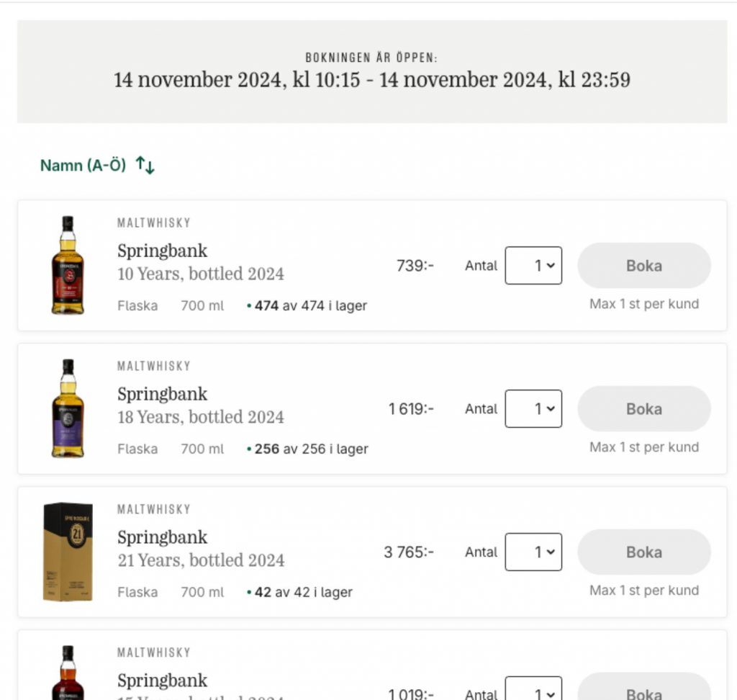Open the Namn (A-Ö) sort option
This screenshot has width=737, height=700.
pos(83,166)
